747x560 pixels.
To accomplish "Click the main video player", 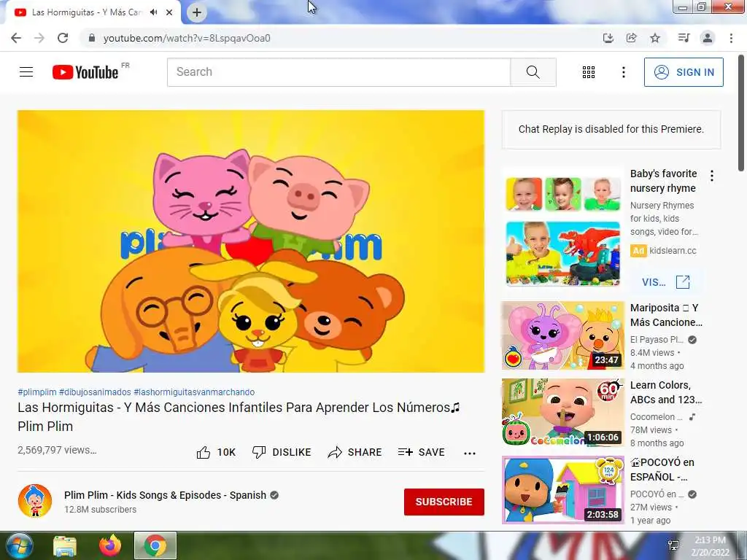I will point(251,241).
